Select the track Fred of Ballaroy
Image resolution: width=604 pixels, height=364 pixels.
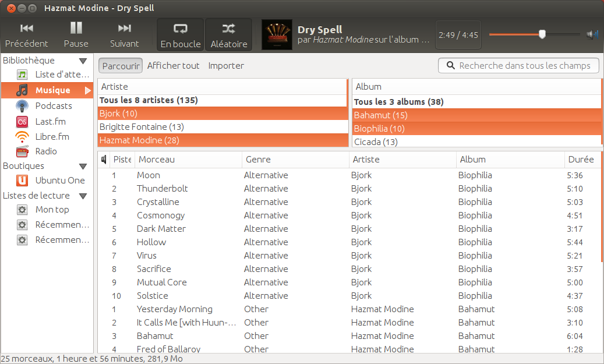pos(349,349)
